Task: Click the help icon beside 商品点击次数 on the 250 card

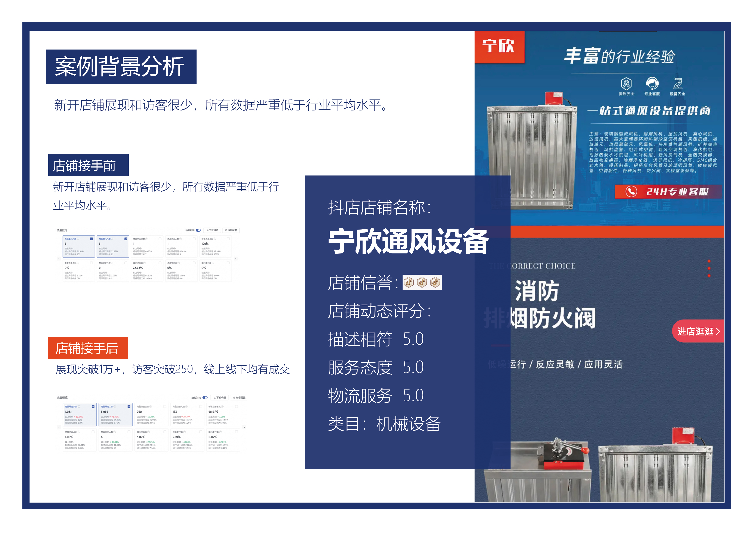Action: 151,407
